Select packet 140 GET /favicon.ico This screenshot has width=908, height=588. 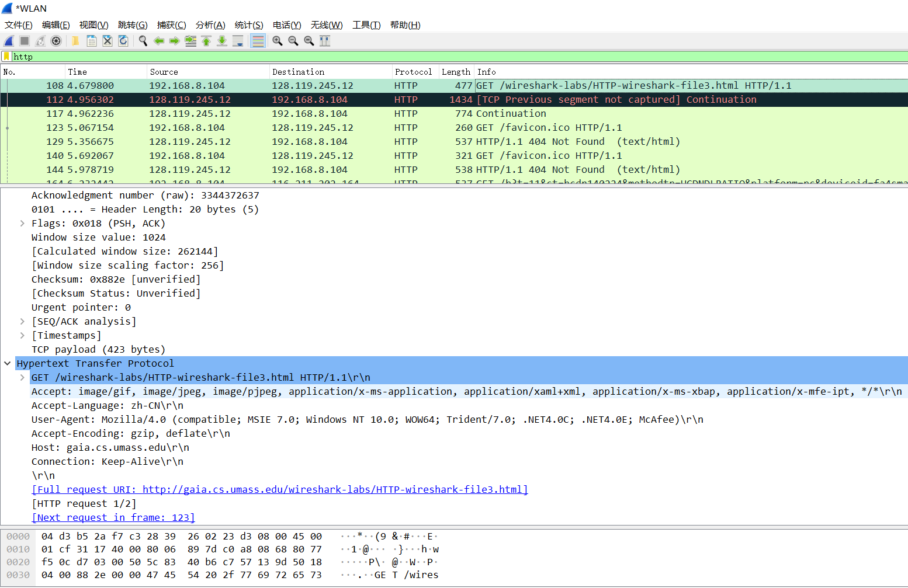point(454,156)
